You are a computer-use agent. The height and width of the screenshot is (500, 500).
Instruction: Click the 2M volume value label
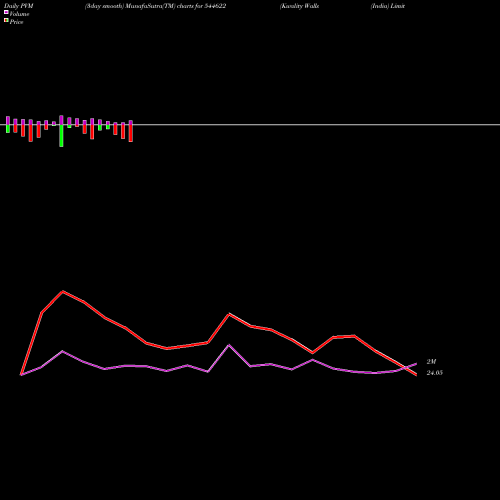[431, 362]
